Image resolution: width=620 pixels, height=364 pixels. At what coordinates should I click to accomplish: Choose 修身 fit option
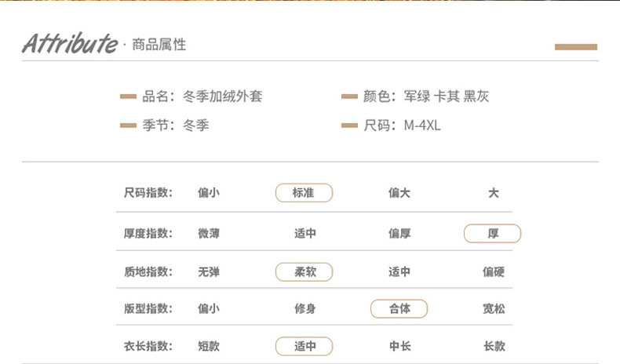[305, 309]
